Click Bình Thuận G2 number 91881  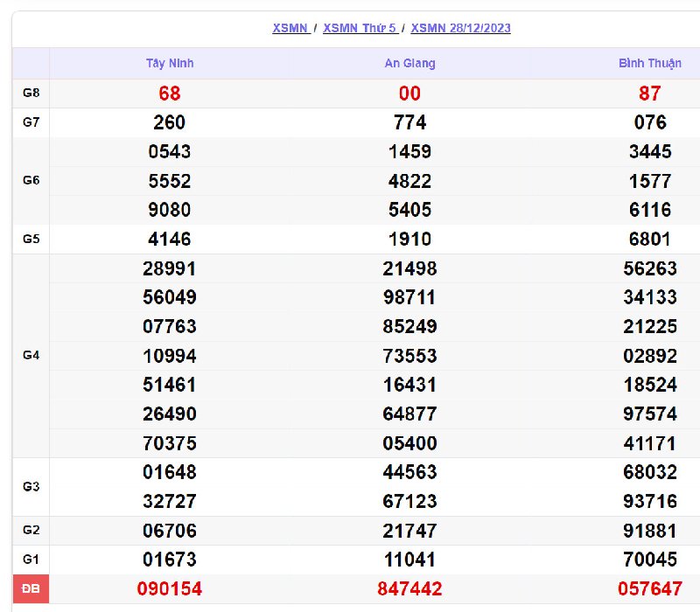pyautogui.click(x=650, y=531)
